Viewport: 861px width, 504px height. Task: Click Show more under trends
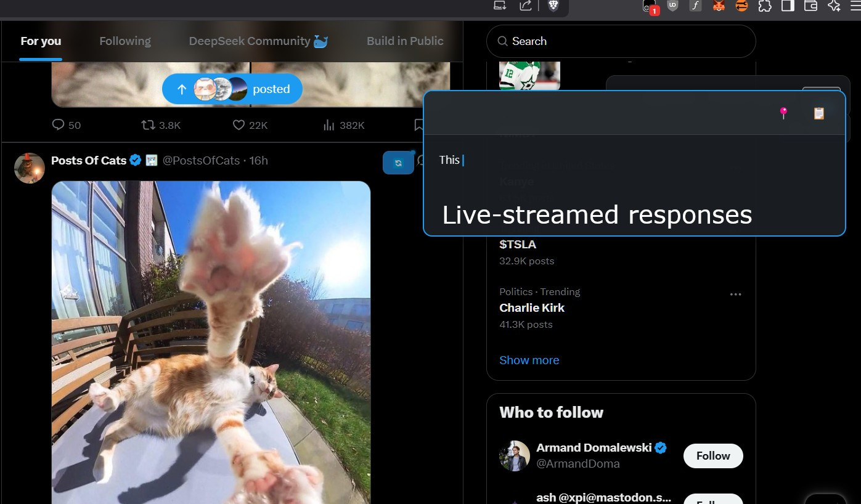[529, 360]
